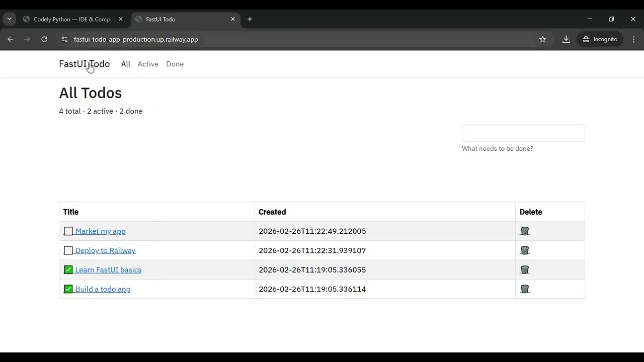Click the All Todos heading
The height and width of the screenshot is (362, 644).
click(91, 93)
